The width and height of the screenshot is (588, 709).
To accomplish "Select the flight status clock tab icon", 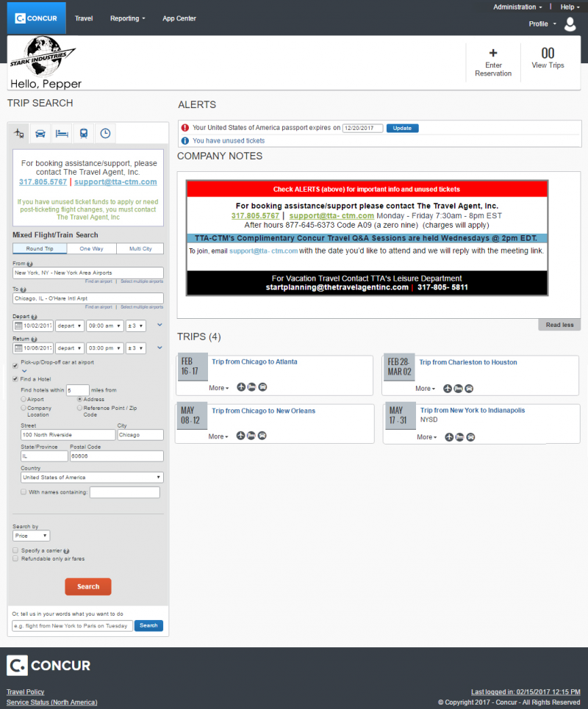I will (x=105, y=134).
